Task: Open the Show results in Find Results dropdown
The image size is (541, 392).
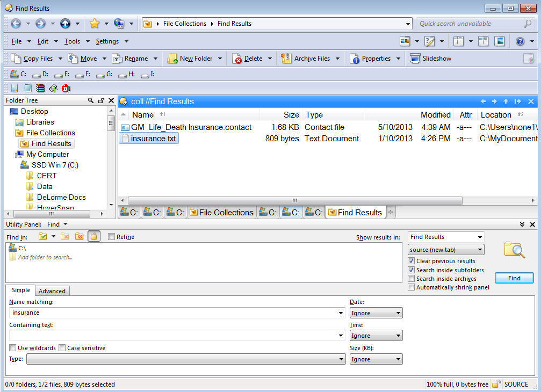Action: pos(446,237)
